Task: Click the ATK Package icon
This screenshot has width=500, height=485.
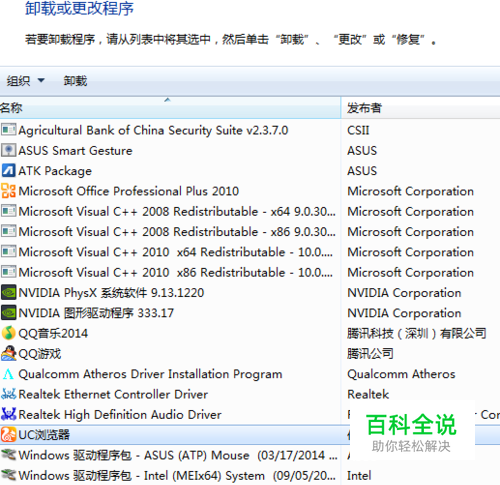Action: click(x=8, y=170)
